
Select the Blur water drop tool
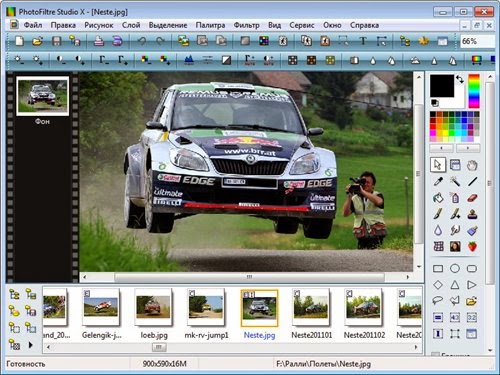tap(438, 230)
